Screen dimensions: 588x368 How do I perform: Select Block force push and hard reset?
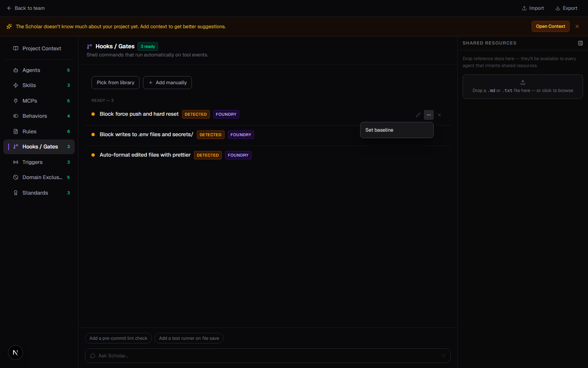[x=139, y=114]
